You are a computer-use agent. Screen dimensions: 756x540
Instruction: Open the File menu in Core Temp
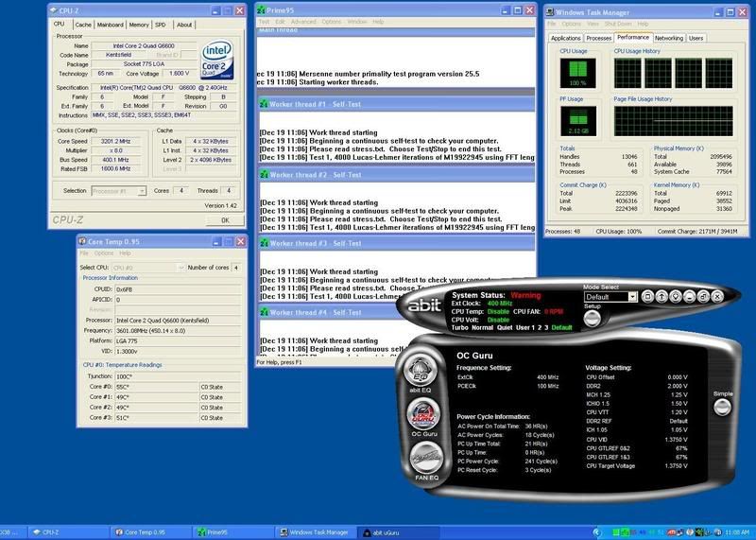[x=84, y=253]
